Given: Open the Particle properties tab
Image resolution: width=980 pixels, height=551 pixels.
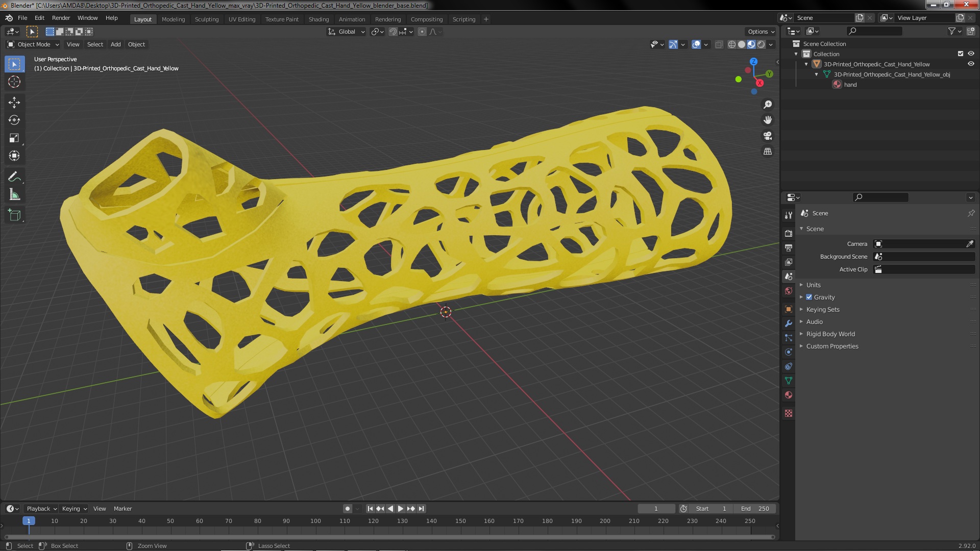Looking at the screenshot, I should [x=789, y=338].
